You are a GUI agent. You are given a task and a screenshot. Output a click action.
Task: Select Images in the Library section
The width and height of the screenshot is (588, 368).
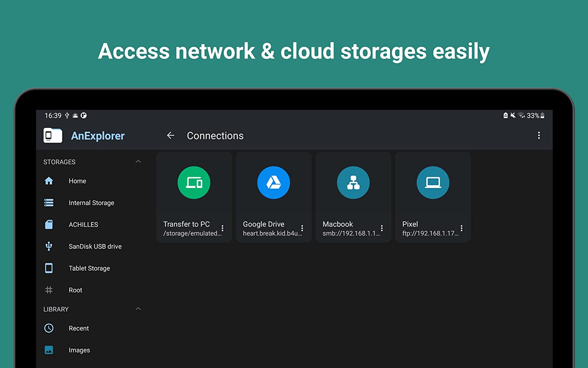(x=49, y=350)
